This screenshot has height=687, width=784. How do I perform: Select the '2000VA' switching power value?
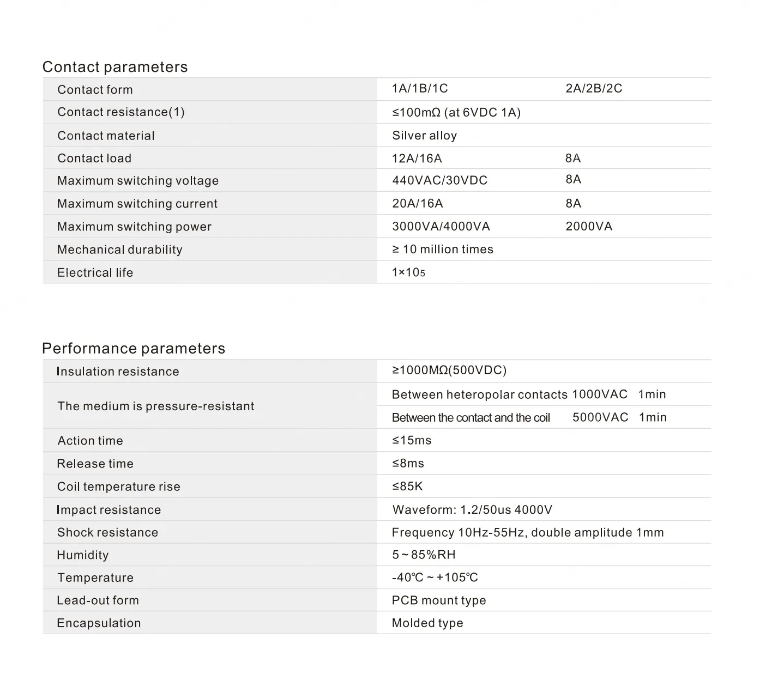(x=589, y=227)
